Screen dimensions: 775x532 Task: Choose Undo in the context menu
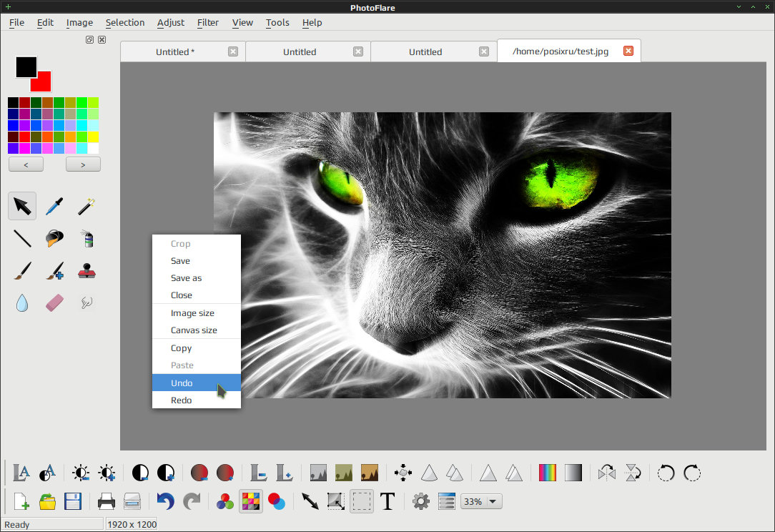(x=196, y=383)
